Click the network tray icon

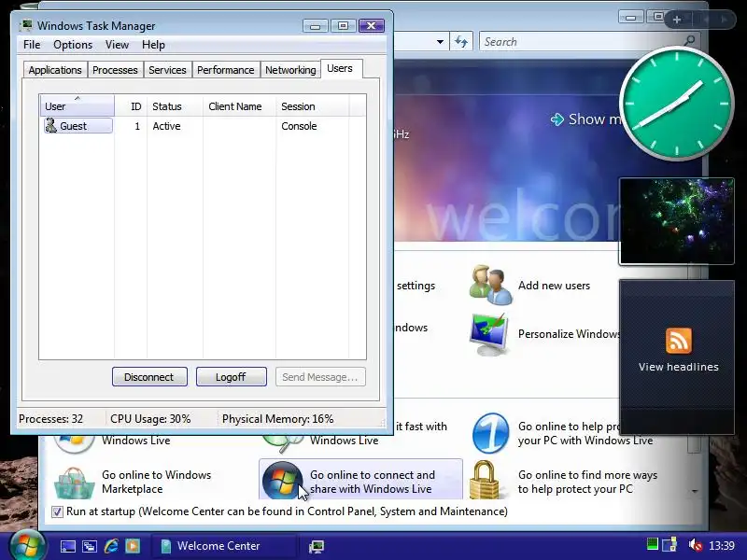coord(670,544)
